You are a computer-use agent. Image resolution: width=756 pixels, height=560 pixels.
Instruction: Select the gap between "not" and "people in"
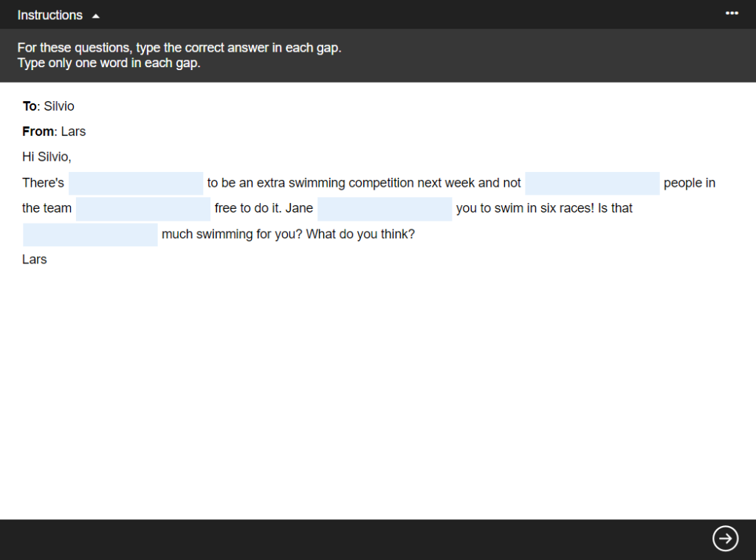(592, 183)
